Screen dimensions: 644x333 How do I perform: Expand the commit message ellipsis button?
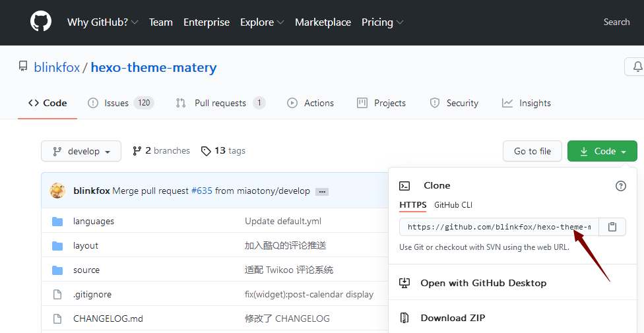click(x=321, y=192)
